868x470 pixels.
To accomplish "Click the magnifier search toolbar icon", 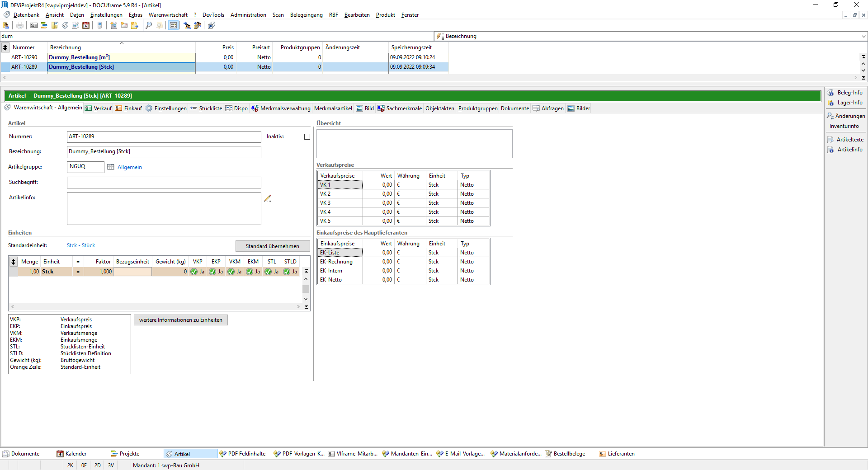I will point(149,25).
